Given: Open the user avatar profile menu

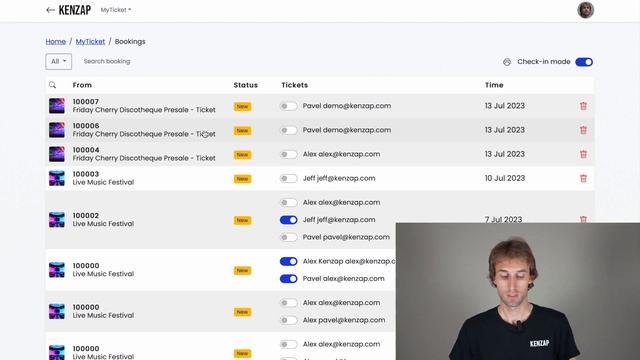Looking at the screenshot, I should 585,10.
